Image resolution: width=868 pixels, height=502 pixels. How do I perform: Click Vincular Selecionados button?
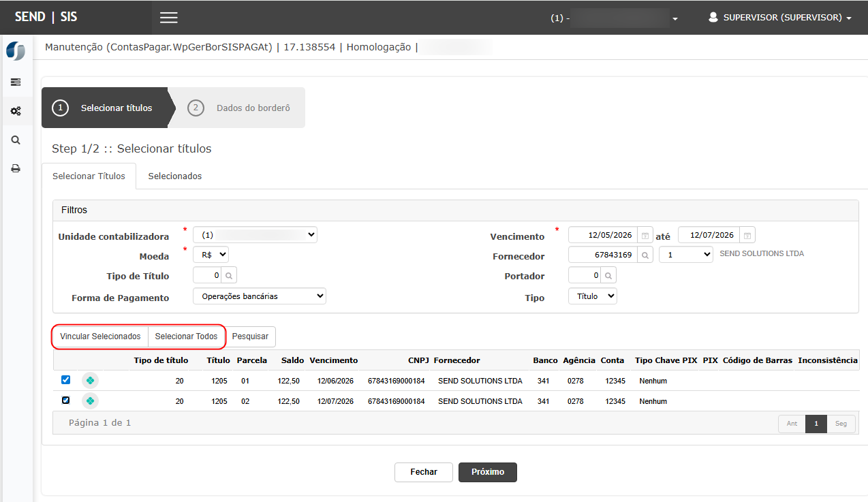(x=100, y=336)
